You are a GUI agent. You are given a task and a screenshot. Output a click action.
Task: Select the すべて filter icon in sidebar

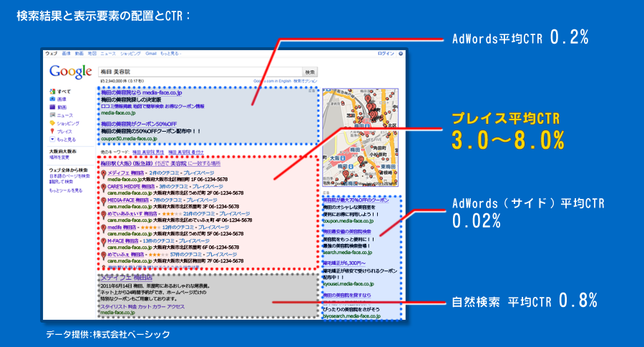(52, 91)
